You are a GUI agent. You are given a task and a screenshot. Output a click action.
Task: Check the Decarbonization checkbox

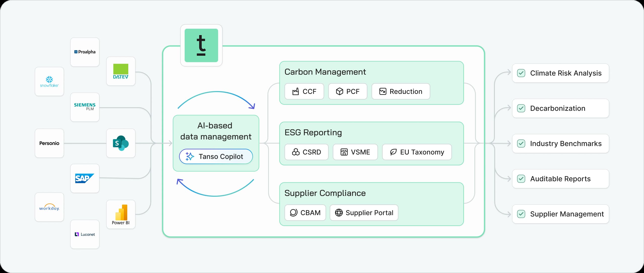coord(521,108)
